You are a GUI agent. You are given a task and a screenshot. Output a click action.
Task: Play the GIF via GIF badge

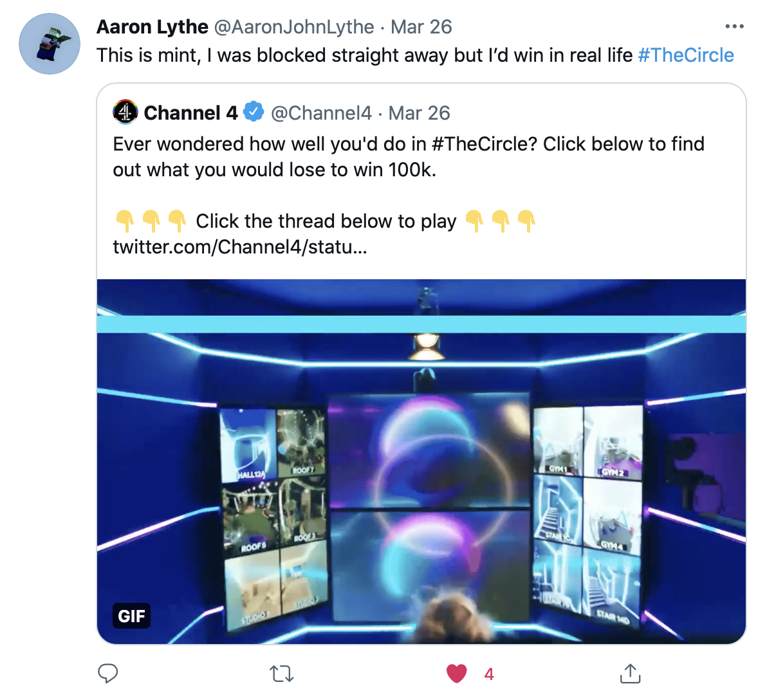131,616
